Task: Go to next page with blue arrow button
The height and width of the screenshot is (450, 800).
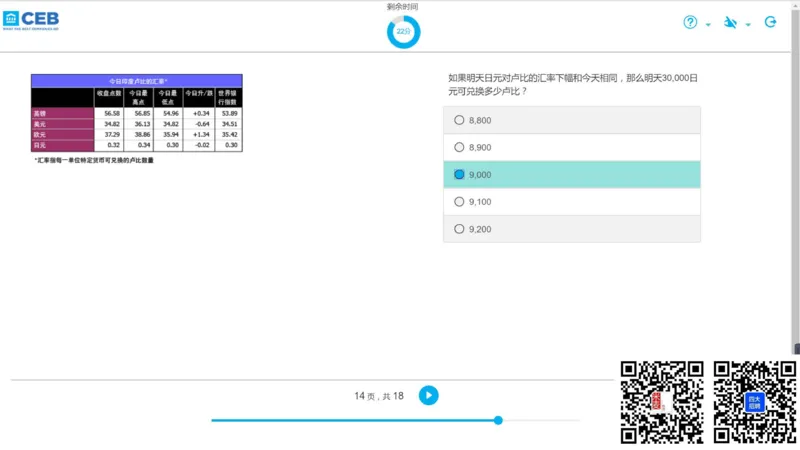Action: [429, 395]
